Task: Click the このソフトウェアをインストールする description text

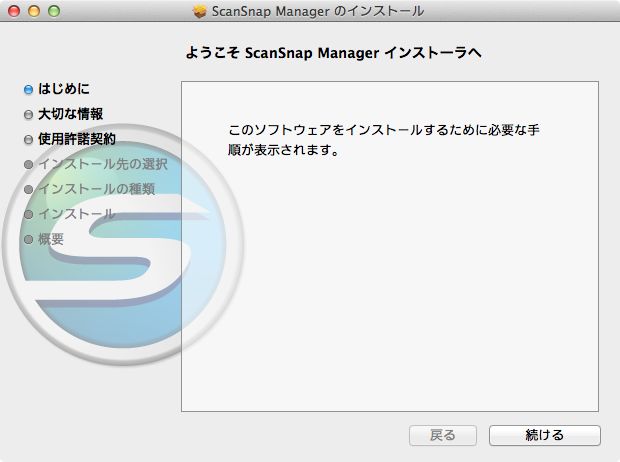Action: [x=384, y=140]
